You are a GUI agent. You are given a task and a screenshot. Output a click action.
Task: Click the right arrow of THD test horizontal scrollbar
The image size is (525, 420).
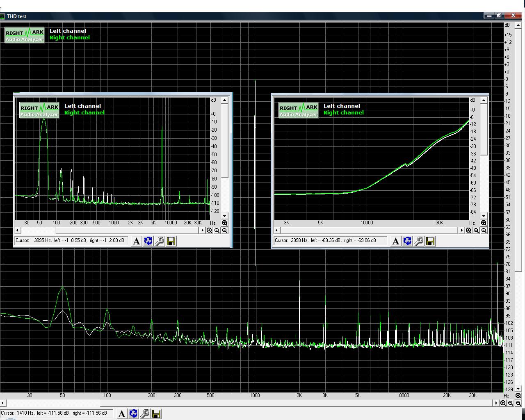pos(496,403)
